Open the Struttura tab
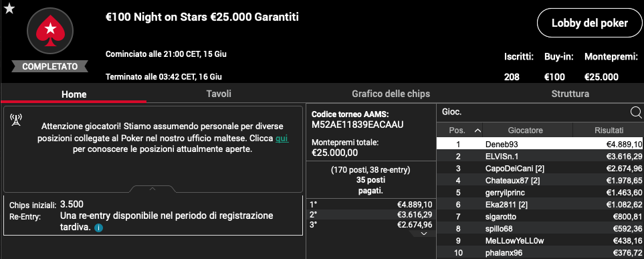 [x=570, y=94]
